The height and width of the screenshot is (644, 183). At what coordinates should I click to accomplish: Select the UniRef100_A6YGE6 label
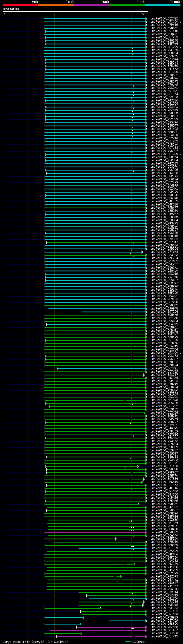(x=164, y=318)
